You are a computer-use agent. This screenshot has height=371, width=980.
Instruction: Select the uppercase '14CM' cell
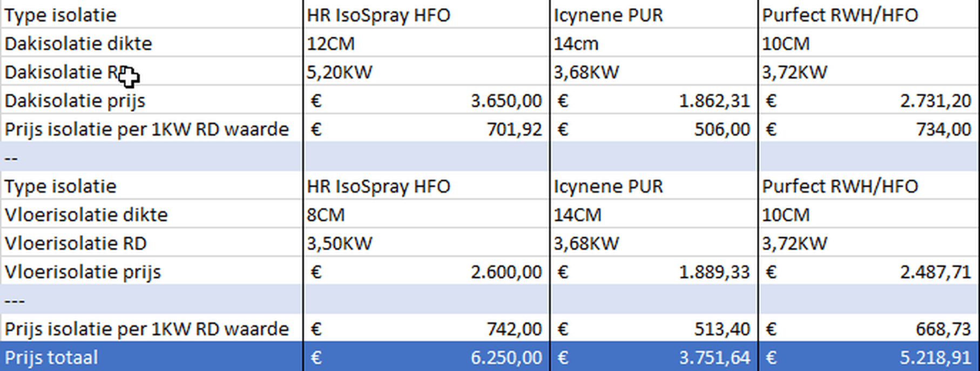pos(654,214)
